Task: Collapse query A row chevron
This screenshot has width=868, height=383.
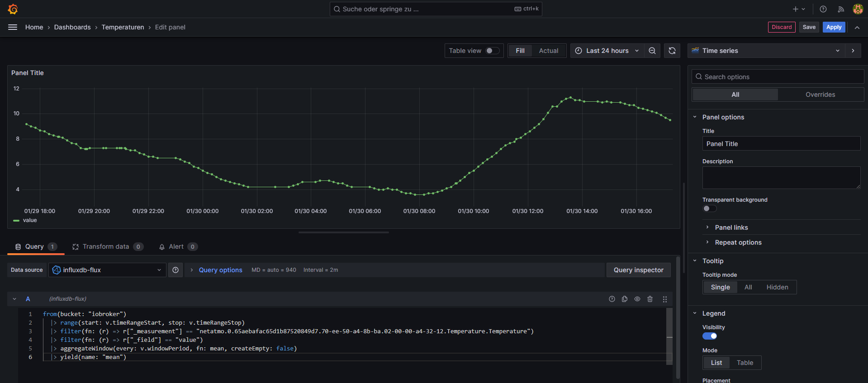Action: [x=14, y=299]
